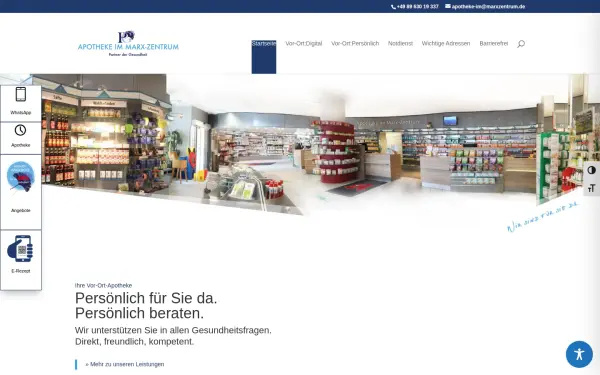Open the WhatsApp phone icon
This screenshot has width=600, height=375.
pos(21,94)
